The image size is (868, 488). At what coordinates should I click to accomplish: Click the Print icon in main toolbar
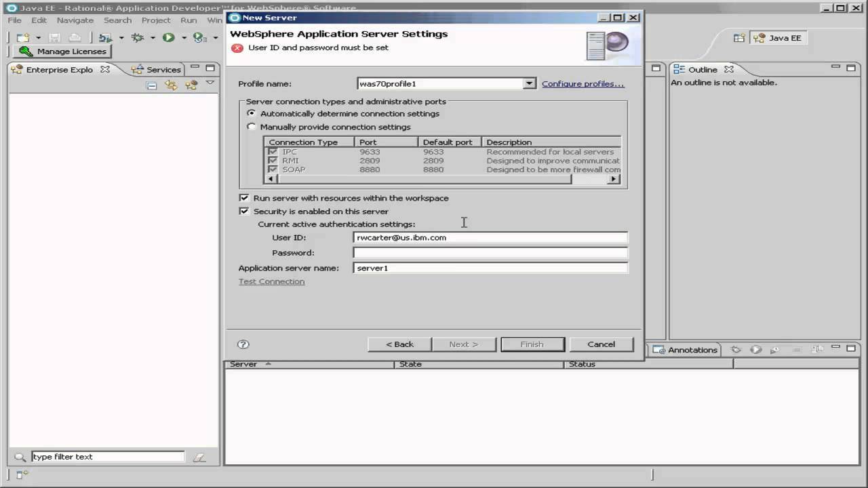point(75,38)
